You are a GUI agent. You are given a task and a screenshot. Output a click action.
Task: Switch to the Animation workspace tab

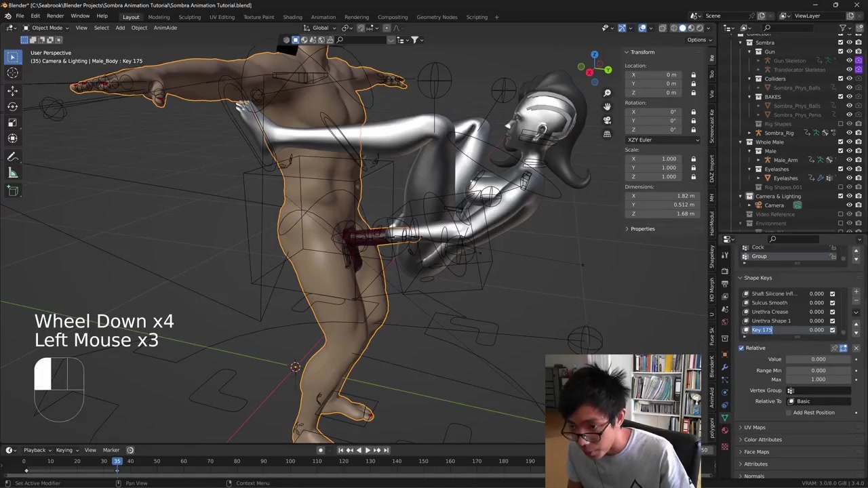tap(323, 17)
